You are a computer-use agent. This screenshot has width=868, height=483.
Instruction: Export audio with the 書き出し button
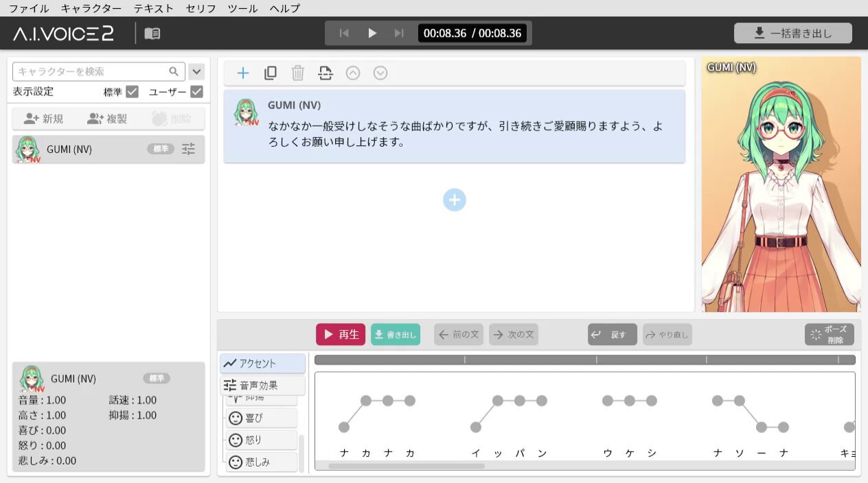(x=396, y=335)
